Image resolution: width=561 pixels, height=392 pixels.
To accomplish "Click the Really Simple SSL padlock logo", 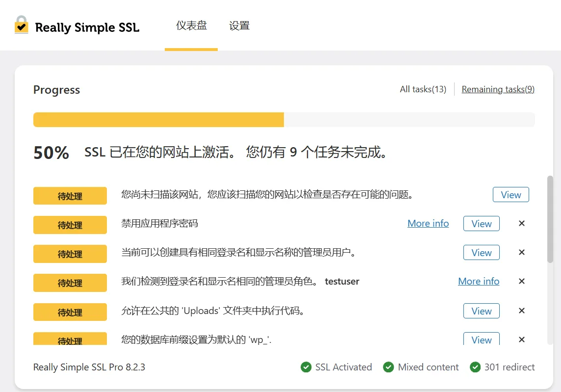I will pos(22,26).
